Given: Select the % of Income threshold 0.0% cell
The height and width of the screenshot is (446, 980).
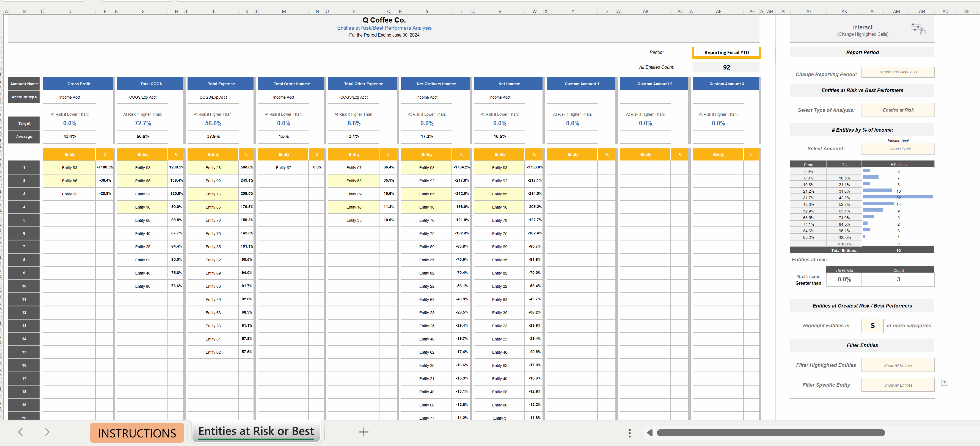Looking at the screenshot, I should (x=844, y=279).
